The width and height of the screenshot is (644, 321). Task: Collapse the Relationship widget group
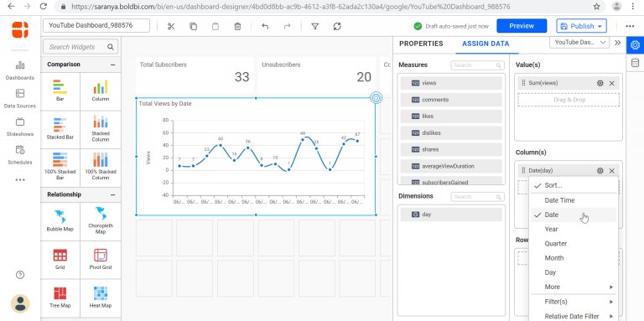pos(113,194)
